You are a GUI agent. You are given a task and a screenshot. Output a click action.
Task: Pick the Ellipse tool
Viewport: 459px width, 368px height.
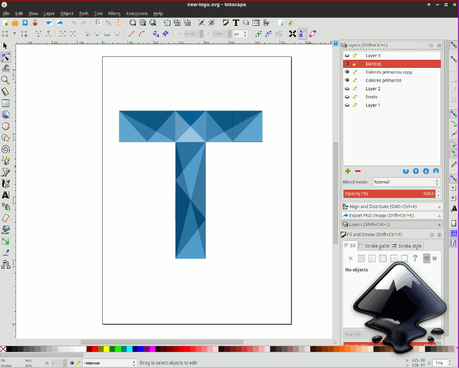pyautogui.click(x=5, y=126)
